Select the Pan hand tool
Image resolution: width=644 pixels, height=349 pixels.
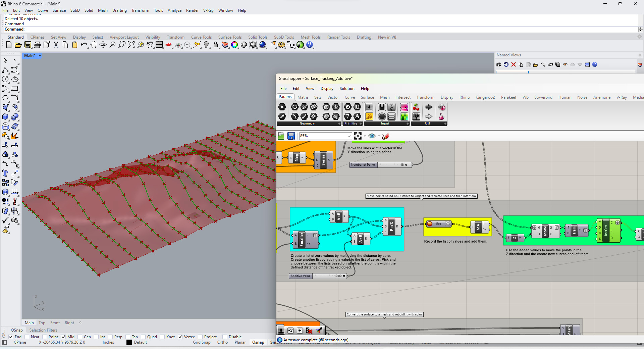(x=94, y=45)
